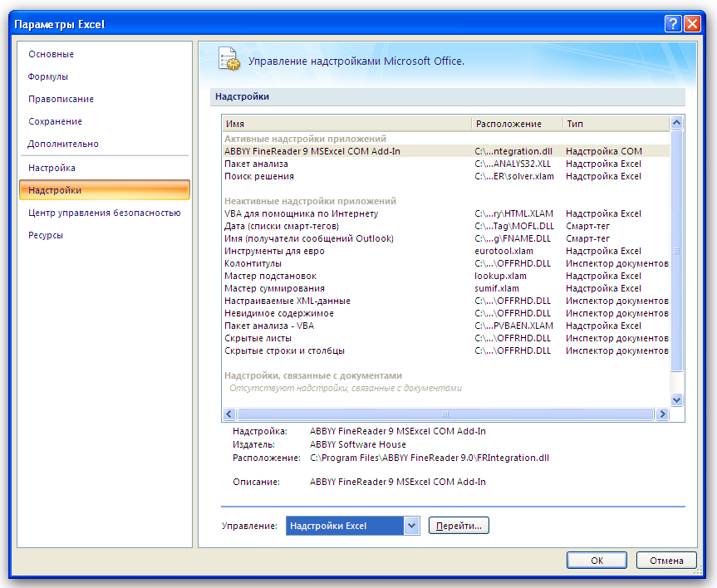Viewport: 717px width, 588px height.
Task: Open the Основные settings category
Action: point(51,54)
